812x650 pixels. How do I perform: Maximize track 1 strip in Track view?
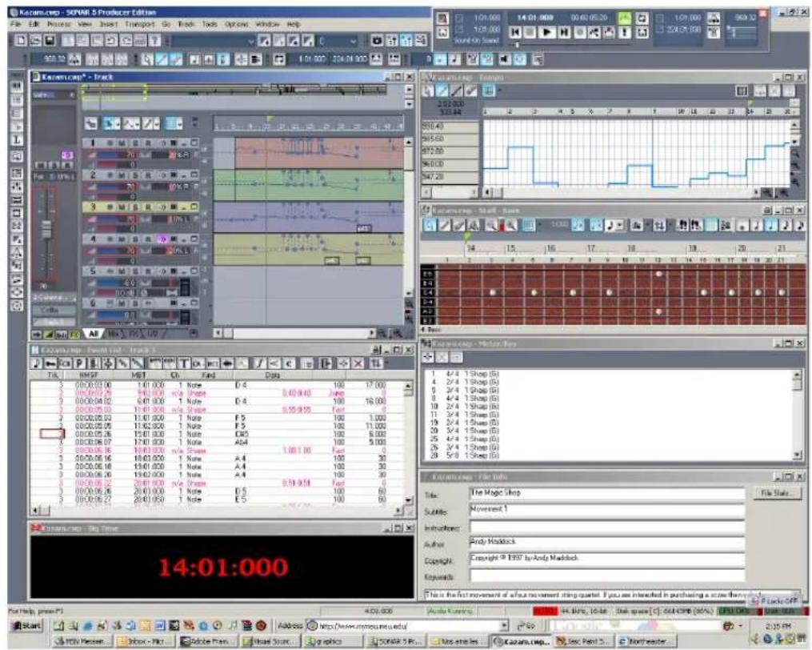(194, 143)
